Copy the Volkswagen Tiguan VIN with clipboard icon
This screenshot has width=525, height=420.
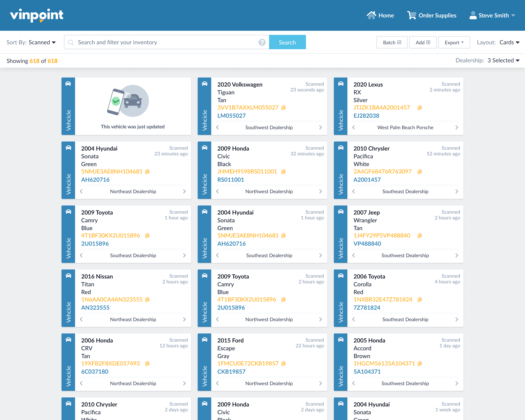coord(283,108)
